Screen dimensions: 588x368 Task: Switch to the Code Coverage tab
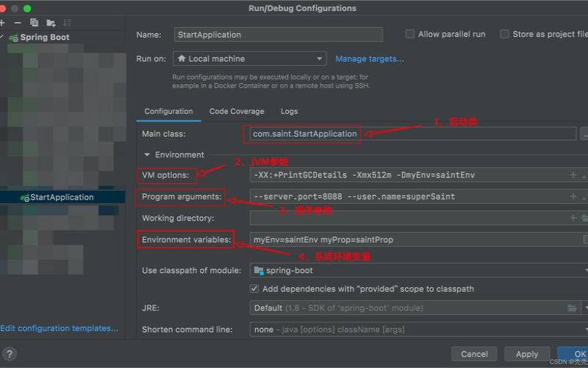pos(236,111)
